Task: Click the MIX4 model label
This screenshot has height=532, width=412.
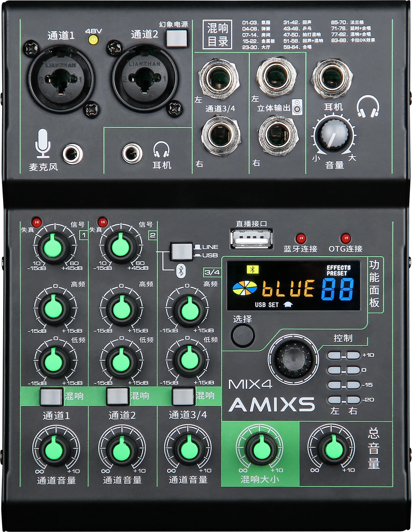Action: (250, 384)
